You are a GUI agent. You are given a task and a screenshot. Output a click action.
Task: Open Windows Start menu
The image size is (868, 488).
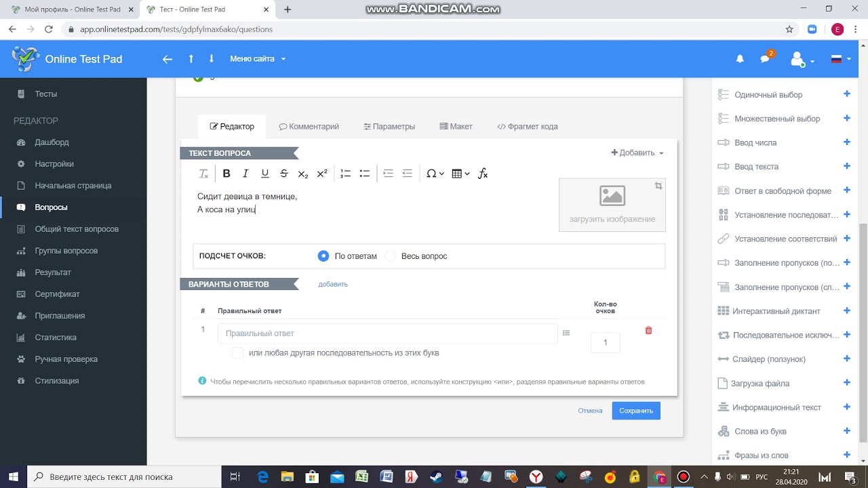point(14,476)
